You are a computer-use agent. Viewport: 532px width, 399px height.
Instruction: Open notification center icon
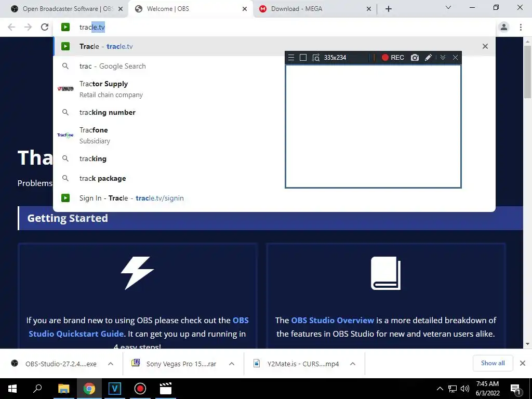[516, 389]
